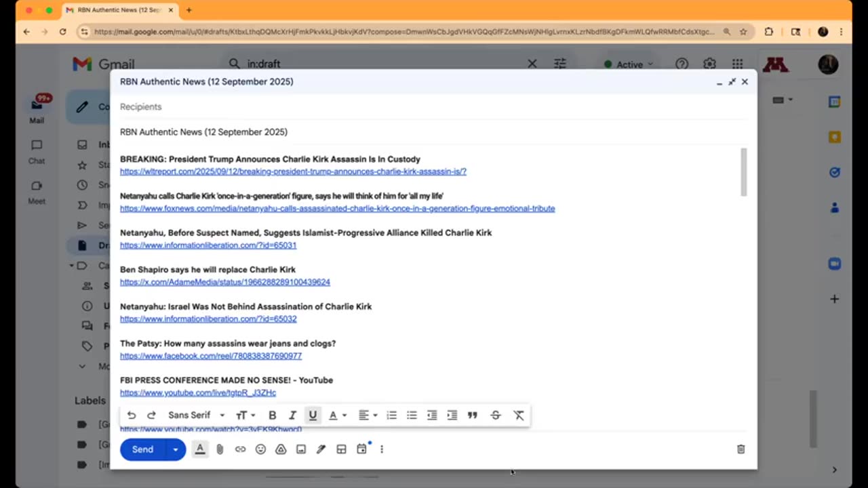Toggle underline formatting
The width and height of the screenshot is (868, 488).
pos(313,415)
